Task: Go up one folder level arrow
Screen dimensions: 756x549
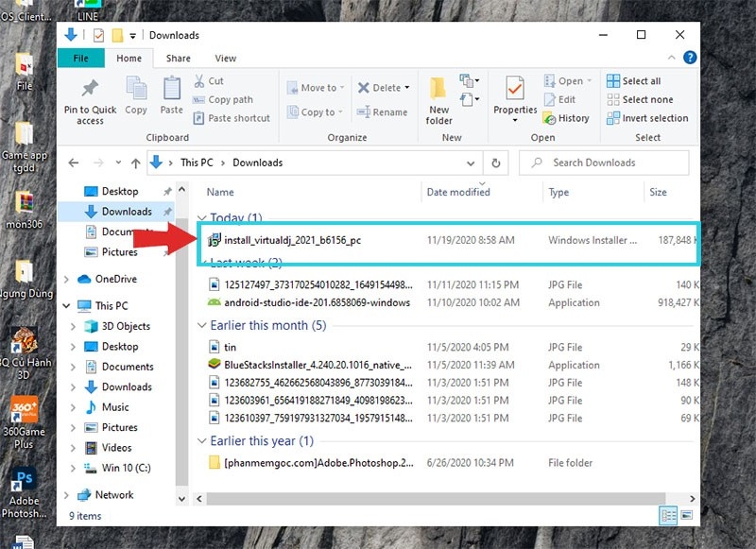Action: coord(135,163)
